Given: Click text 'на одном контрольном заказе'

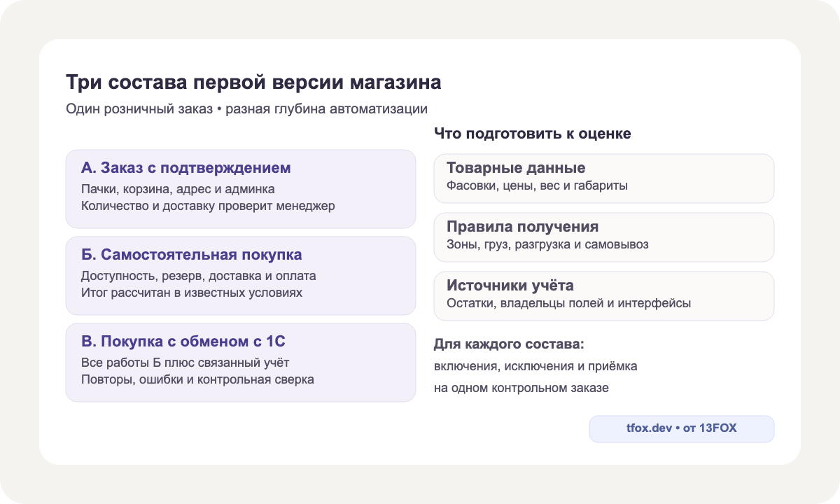Looking at the screenshot, I should click(521, 387).
